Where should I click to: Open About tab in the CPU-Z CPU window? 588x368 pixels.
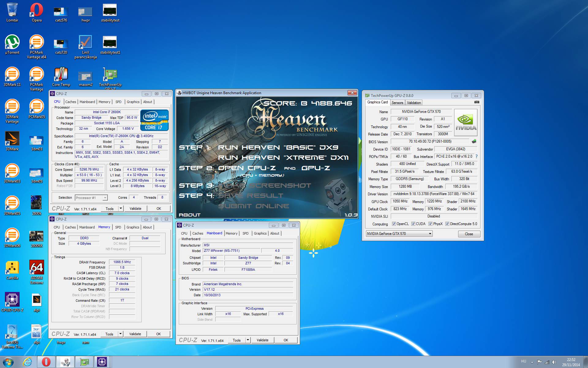click(x=148, y=102)
